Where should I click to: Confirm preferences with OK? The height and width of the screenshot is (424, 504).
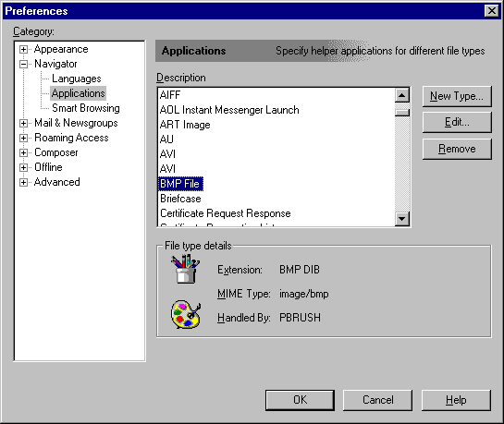(300, 400)
